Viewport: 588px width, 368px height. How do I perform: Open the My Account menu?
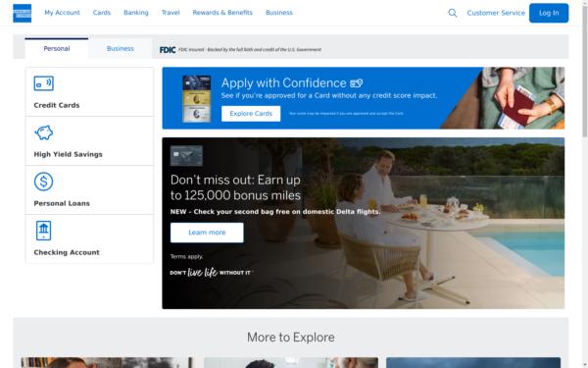(x=63, y=13)
